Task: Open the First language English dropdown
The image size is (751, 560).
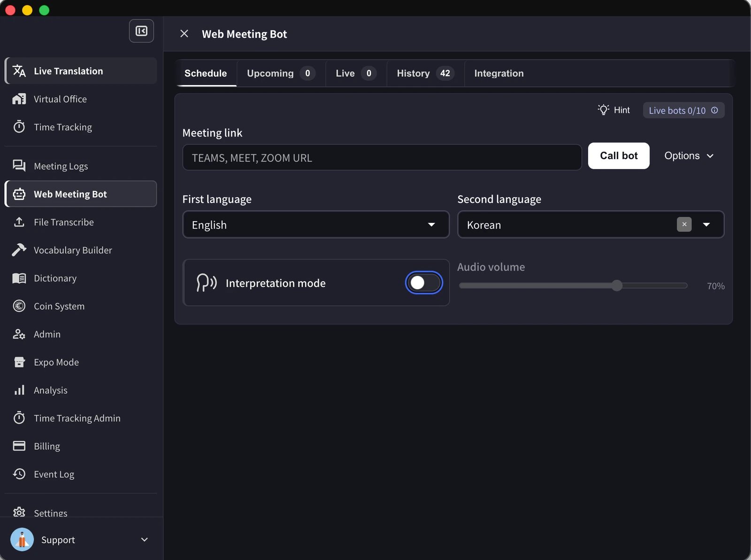Action: 316,224
